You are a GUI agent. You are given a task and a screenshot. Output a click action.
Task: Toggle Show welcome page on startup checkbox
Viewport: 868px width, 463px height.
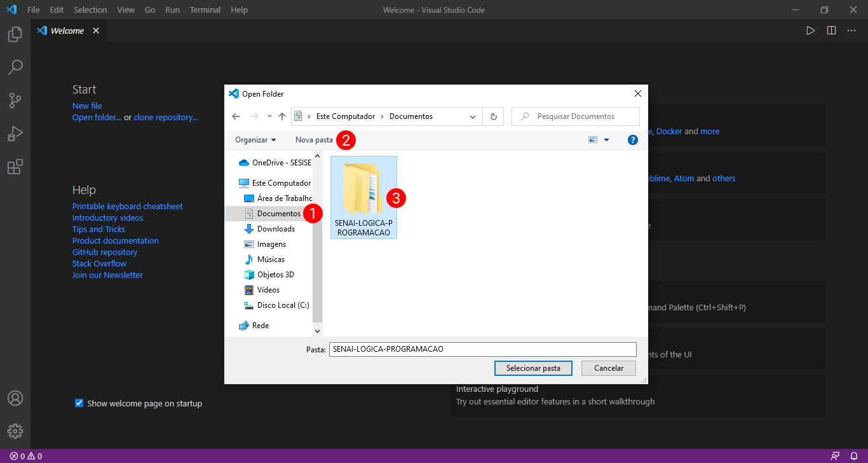click(79, 403)
